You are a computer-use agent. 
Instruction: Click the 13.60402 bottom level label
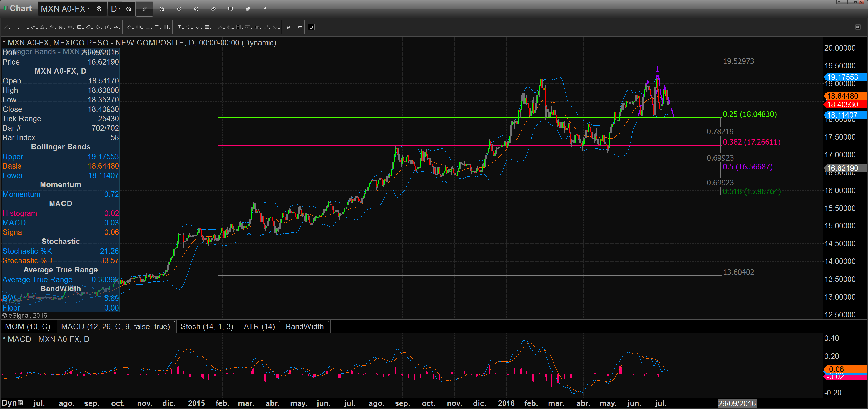[738, 272]
